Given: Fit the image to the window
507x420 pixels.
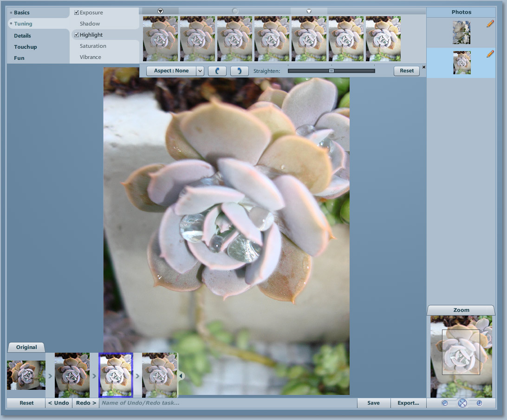Looking at the screenshot, I should coord(462,403).
